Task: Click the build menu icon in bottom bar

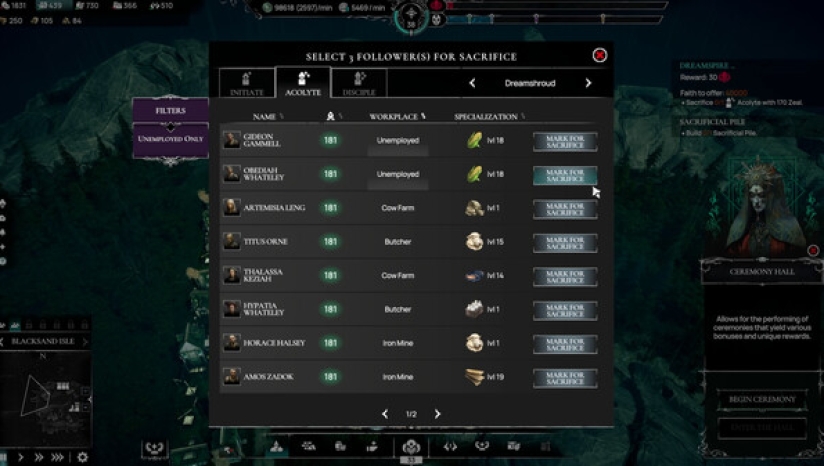Action: [x=276, y=447]
